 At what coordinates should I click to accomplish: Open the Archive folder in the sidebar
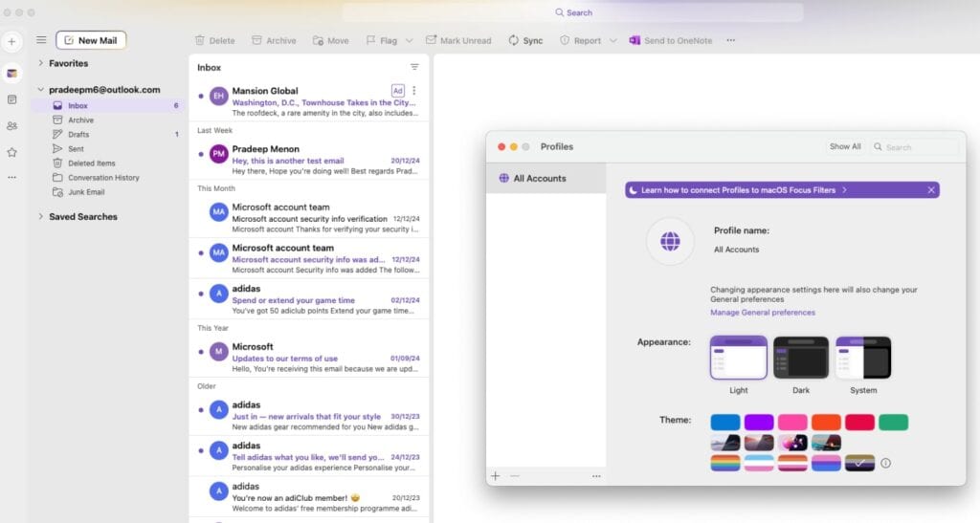(x=110, y=120)
